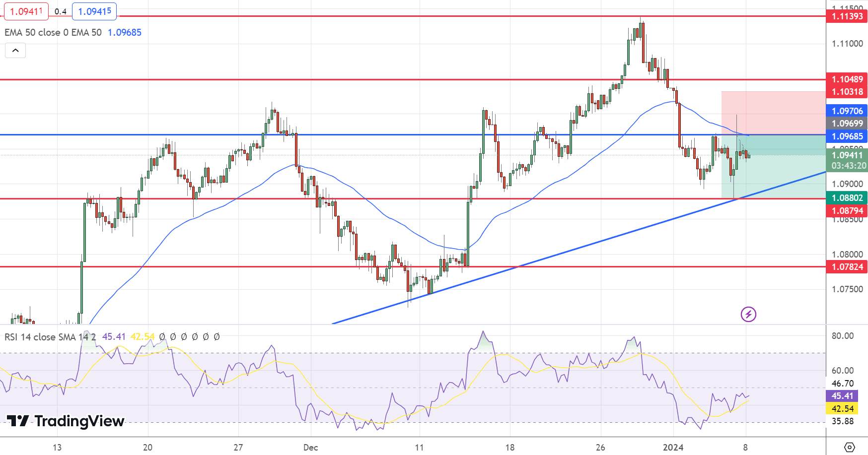Click the 46.70 RSI axis label
This screenshot has height=455, width=868.
(x=843, y=384)
